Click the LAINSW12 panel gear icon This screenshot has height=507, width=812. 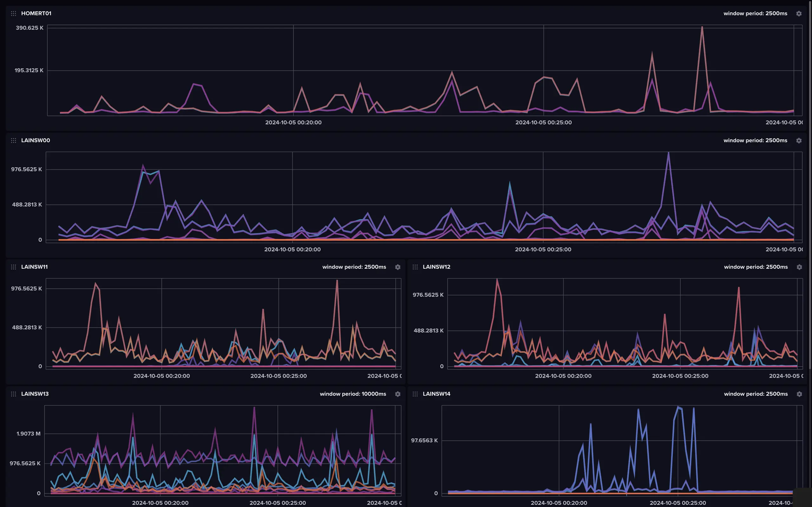click(x=799, y=267)
